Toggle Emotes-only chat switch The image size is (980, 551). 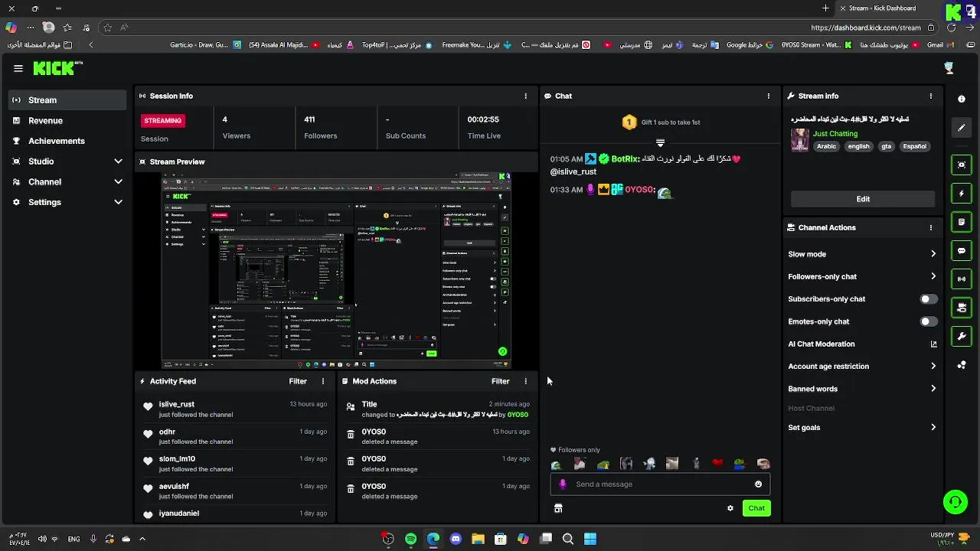928,321
